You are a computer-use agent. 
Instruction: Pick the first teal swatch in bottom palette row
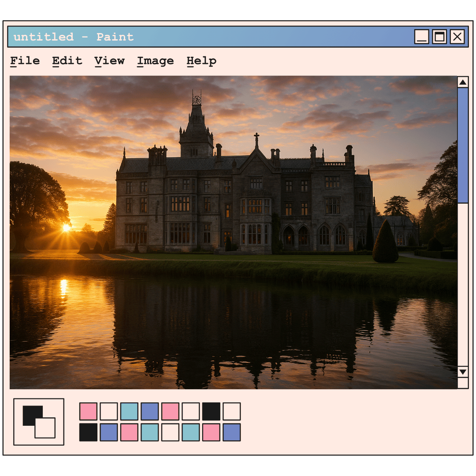150,432
